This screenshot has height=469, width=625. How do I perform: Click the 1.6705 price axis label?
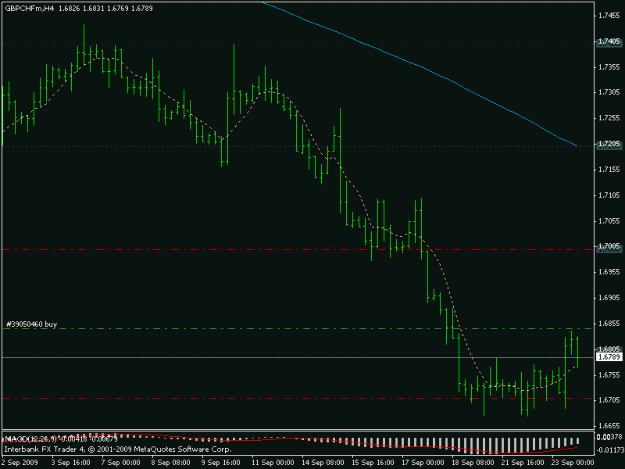(x=609, y=400)
